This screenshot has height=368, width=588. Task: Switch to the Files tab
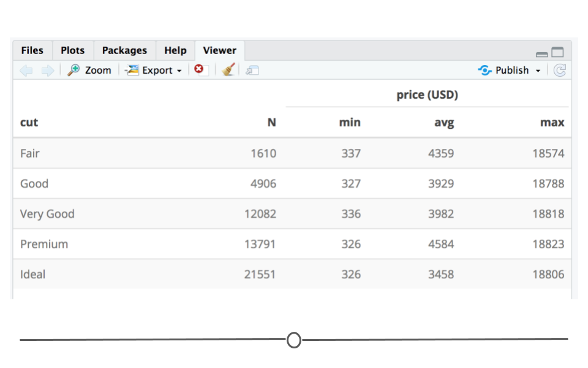click(32, 50)
